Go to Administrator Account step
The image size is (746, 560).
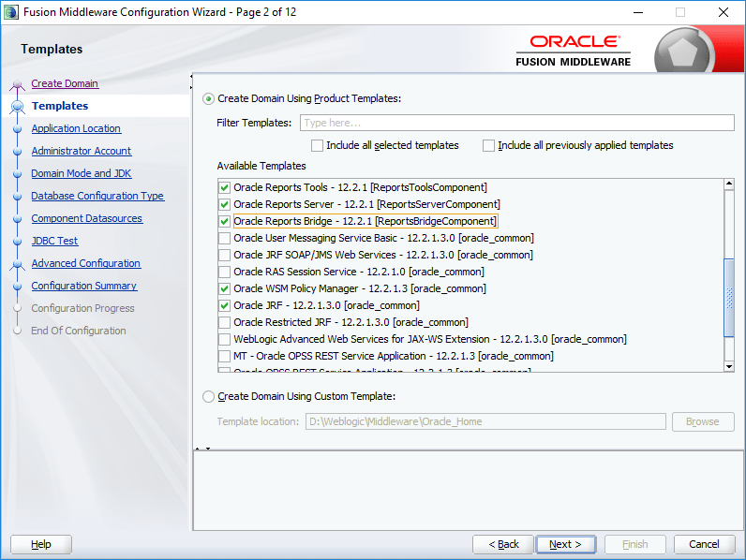pos(82,151)
